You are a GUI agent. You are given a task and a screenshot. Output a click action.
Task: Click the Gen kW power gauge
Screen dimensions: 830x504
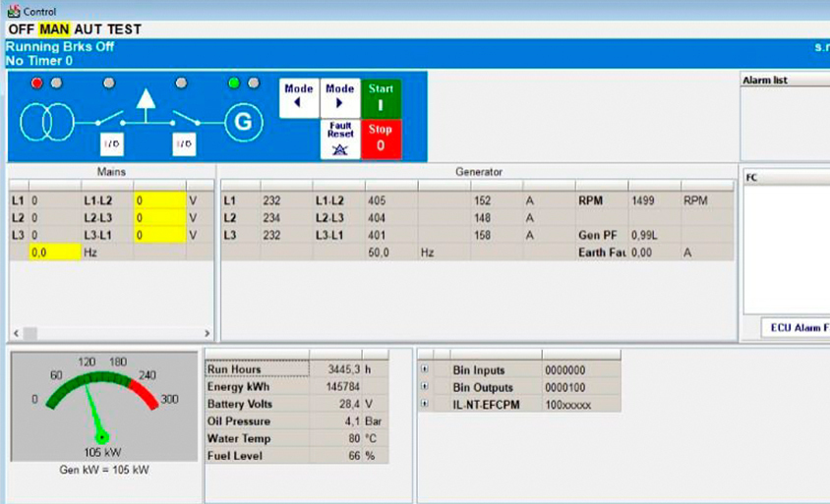104,406
